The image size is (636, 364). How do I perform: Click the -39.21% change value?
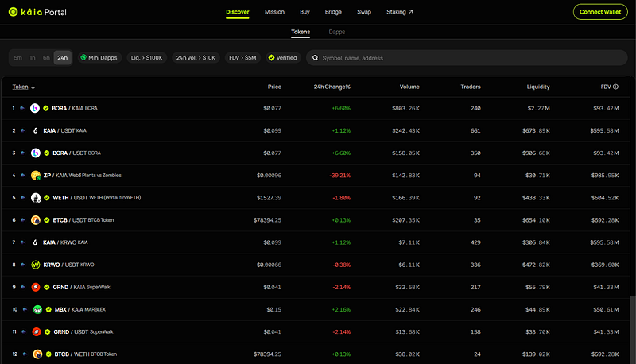pos(340,175)
